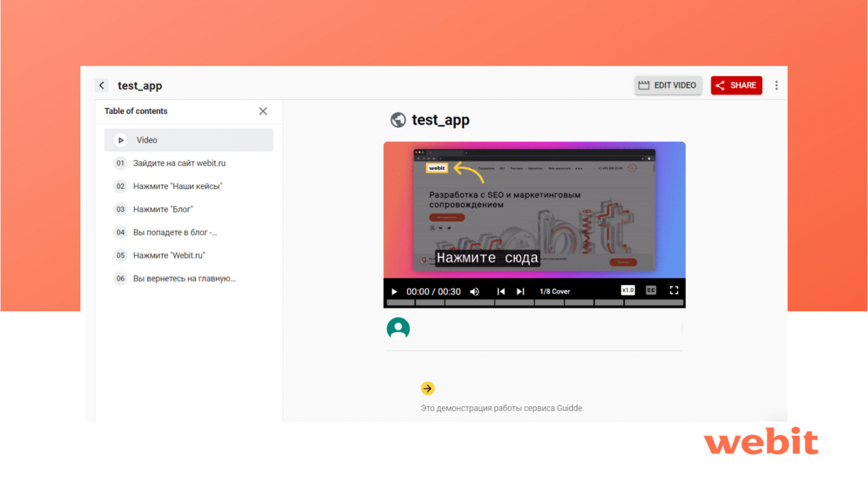Click the 'Это демонстрация работы сервиса Guidde.' text
Viewport: 868px width, 488px height.
click(x=502, y=408)
